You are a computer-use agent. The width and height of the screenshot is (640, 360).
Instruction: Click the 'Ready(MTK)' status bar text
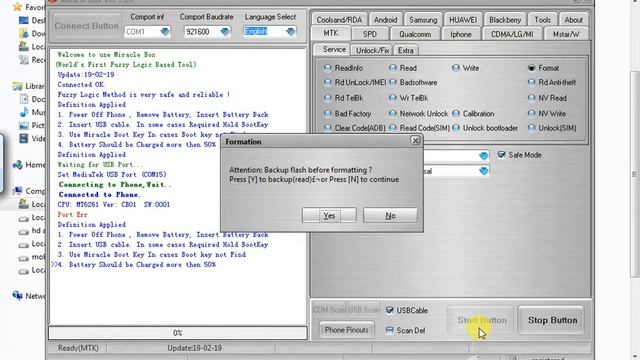pos(78,348)
